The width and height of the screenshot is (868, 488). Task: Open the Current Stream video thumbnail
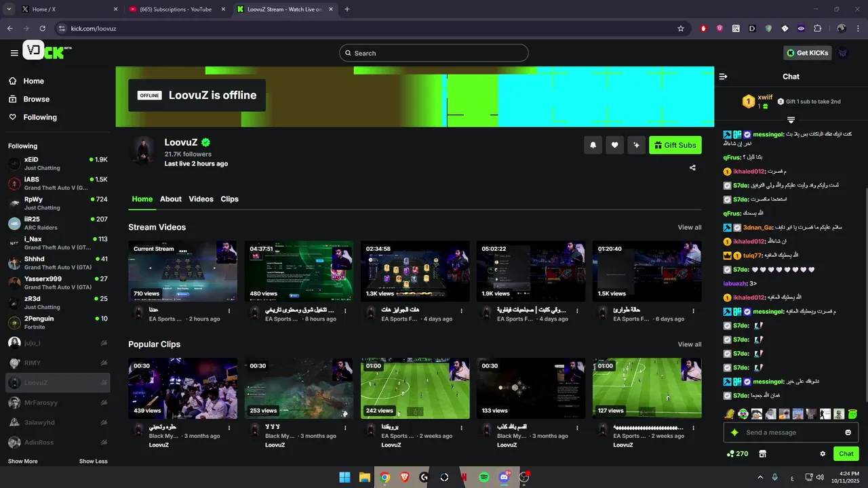183,271
